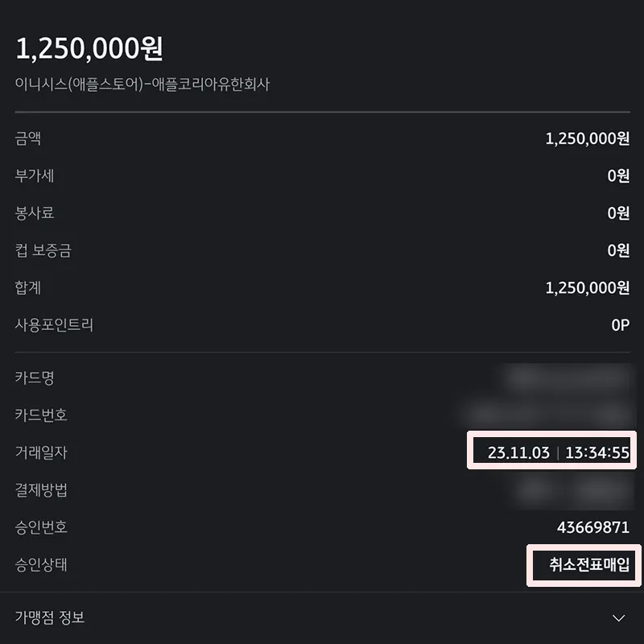
Task: Click the blurred 카드명 value
Action: coord(568,377)
